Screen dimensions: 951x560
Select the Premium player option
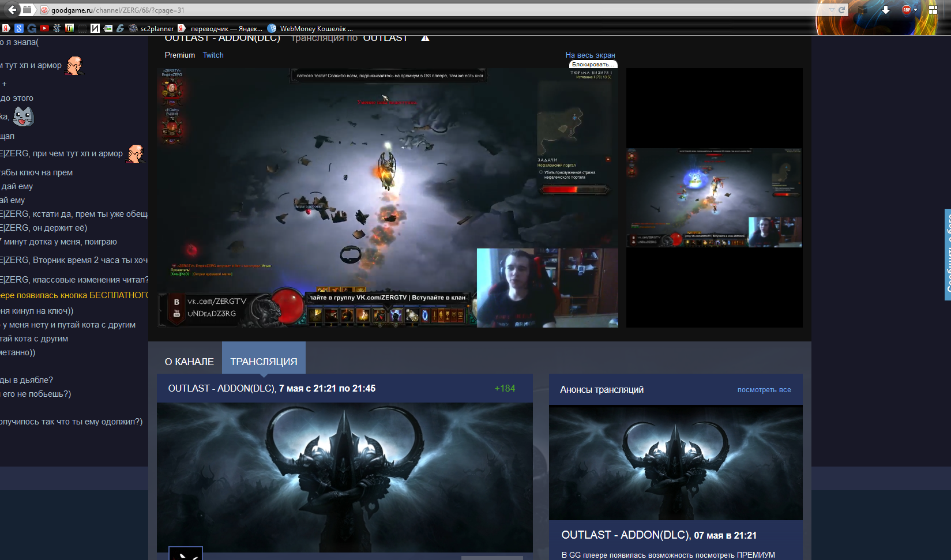pyautogui.click(x=180, y=55)
